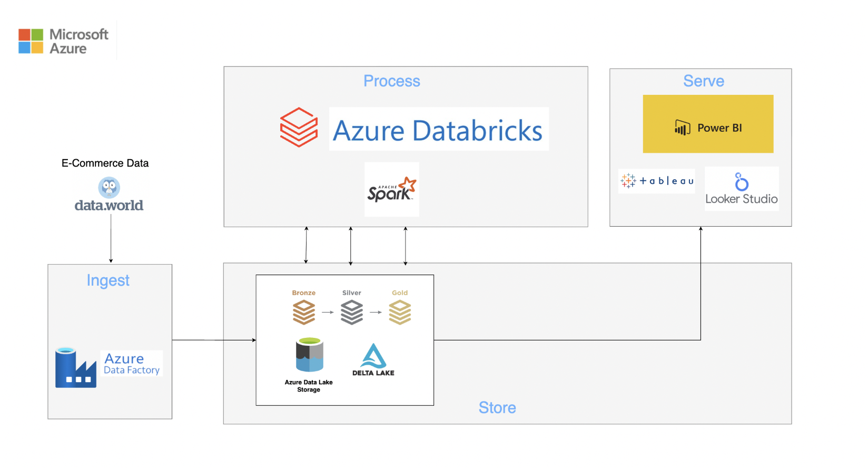
Task: Click the Microsoft four-color square logo
Action: [x=31, y=41]
